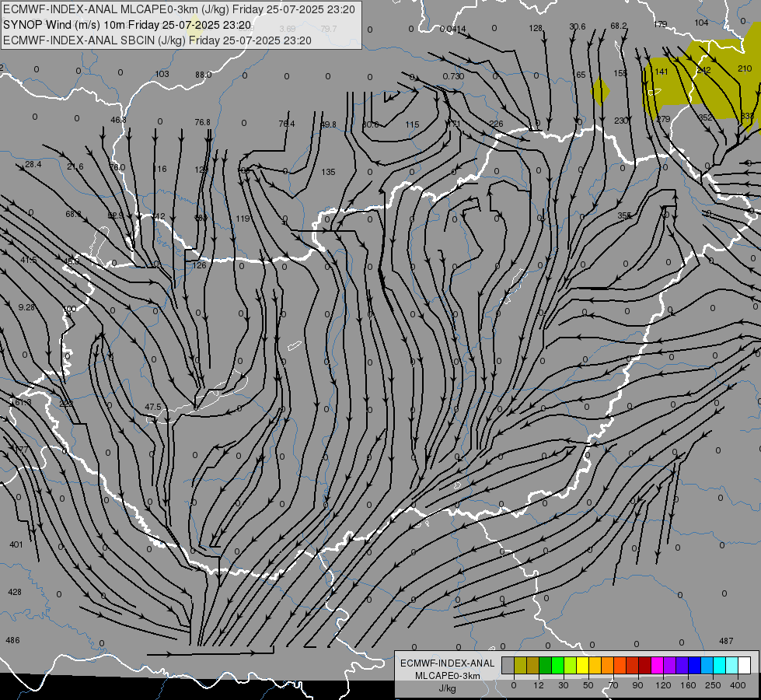Click the map value 428
This screenshot has height=700, width=761.
(15, 592)
